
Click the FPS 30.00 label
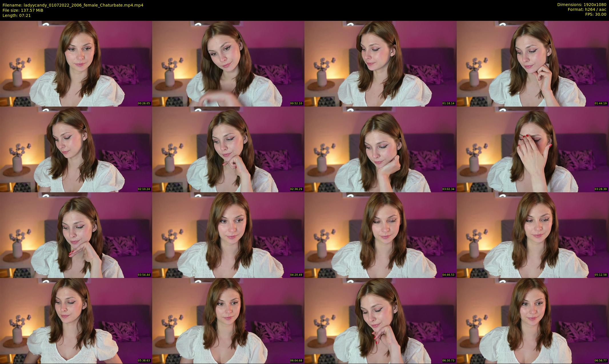(596, 14)
